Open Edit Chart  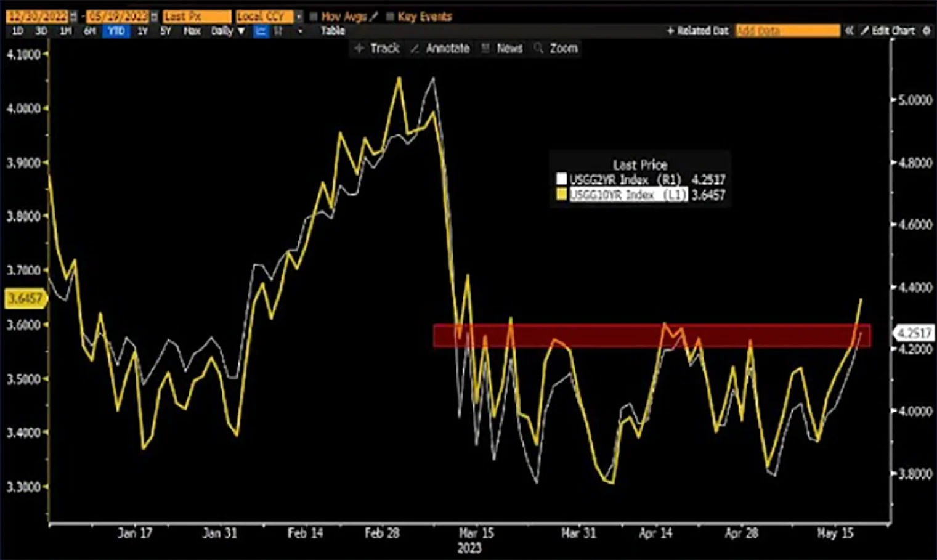click(x=888, y=30)
